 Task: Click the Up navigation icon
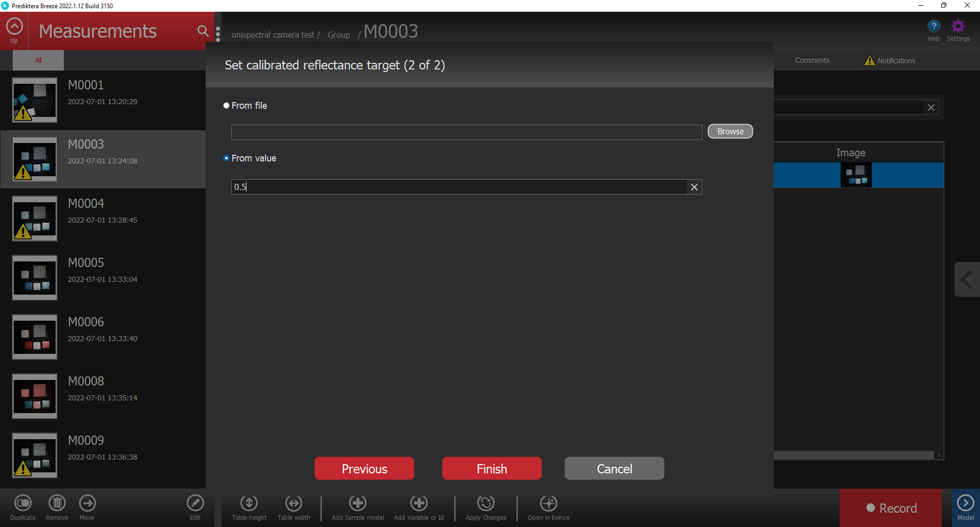pyautogui.click(x=14, y=27)
